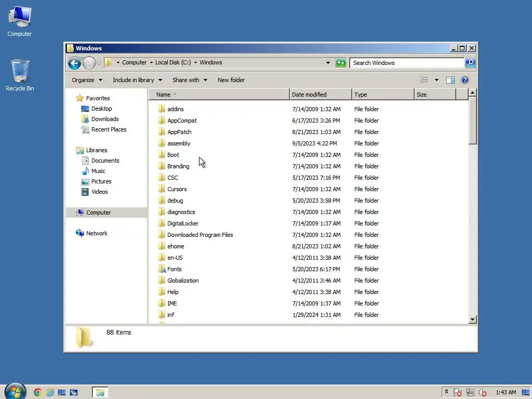Image resolution: width=532 pixels, height=399 pixels.
Task: Focus the Search Windows input field
Action: 407,63
